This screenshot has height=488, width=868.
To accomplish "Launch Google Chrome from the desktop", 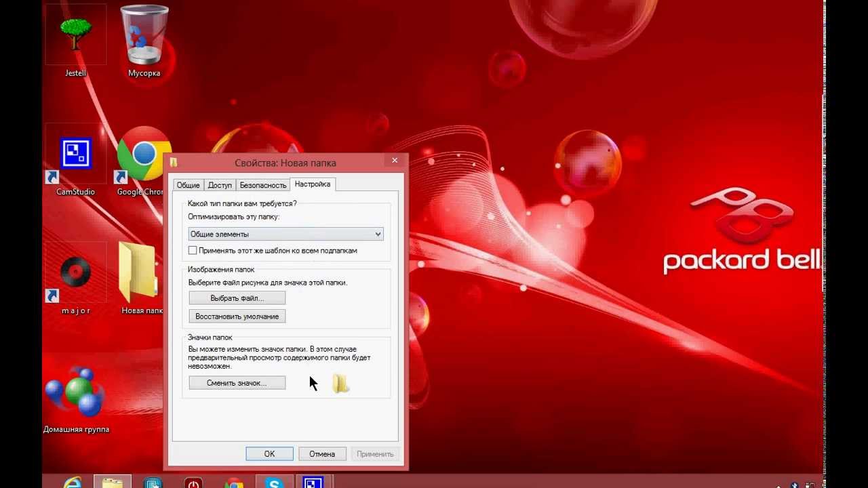I will 144,155.
